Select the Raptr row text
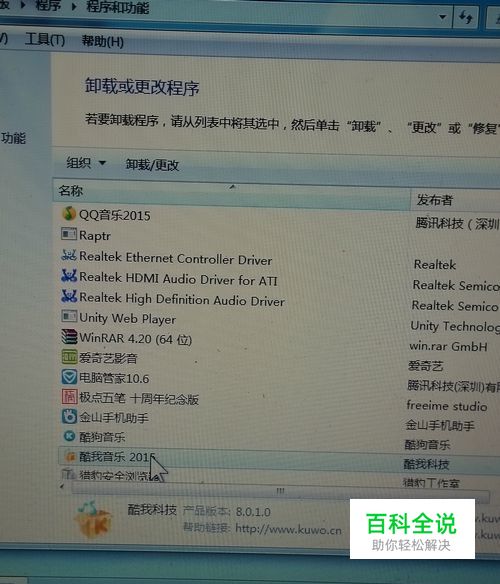This screenshot has height=584, width=500. pyautogui.click(x=95, y=235)
